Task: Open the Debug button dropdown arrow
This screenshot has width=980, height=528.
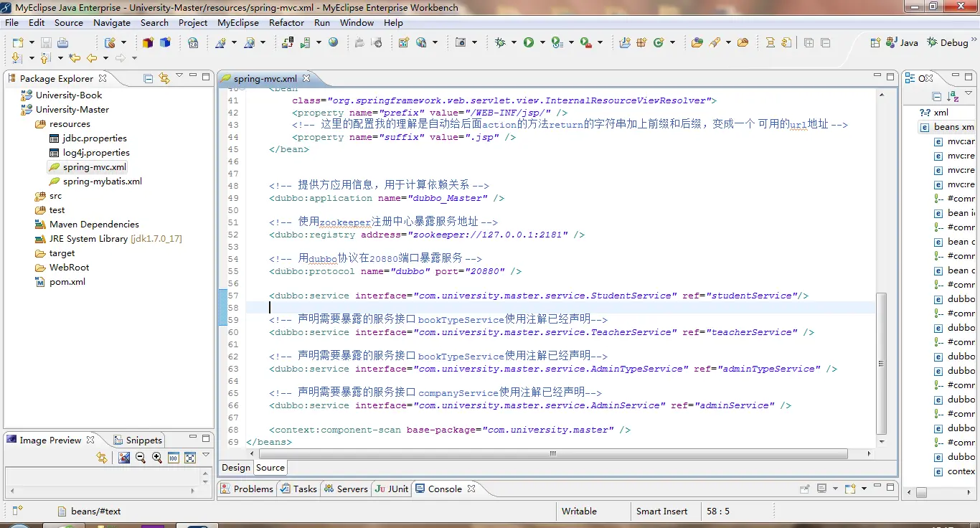Action: coord(514,43)
